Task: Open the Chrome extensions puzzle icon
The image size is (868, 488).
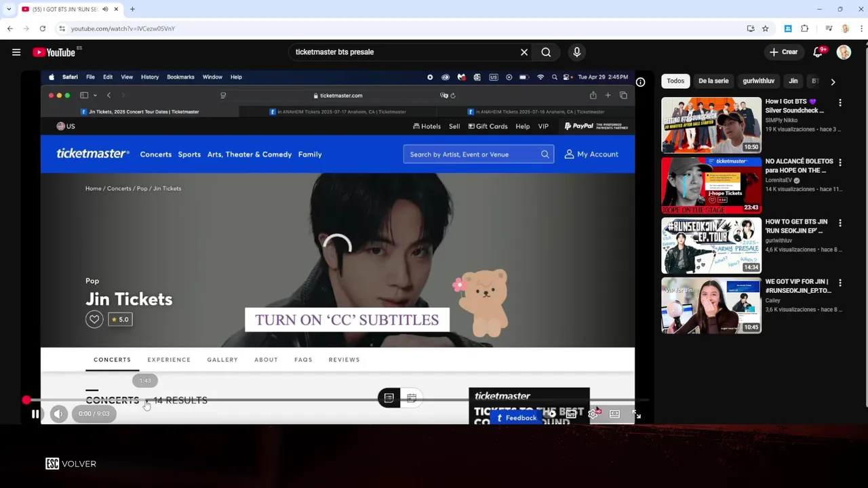Action: point(805,28)
